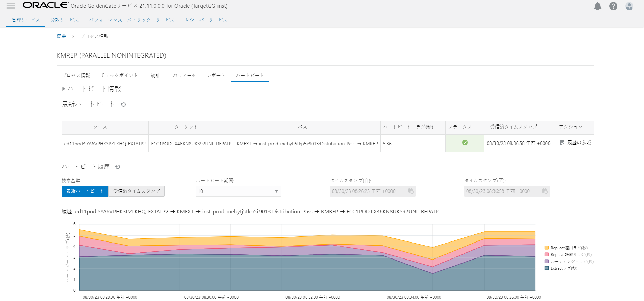This screenshot has width=644, height=301.
Task: Click the green status check icon
Action: [465, 143]
